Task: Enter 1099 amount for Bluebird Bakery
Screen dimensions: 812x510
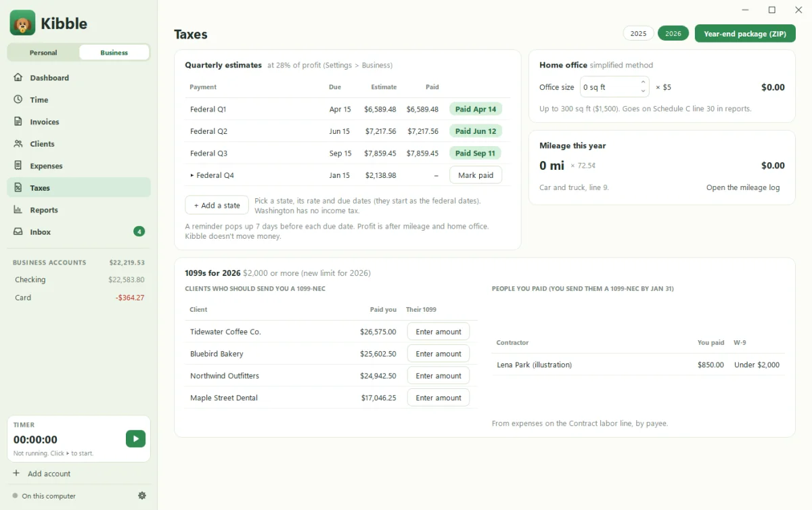Action: pos(438,354)
